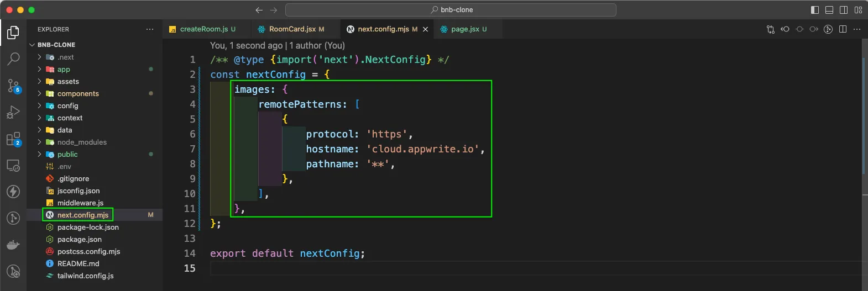868x291 pixels.
Task: Toggle the secondary side bar
Action: click(844, 10)
